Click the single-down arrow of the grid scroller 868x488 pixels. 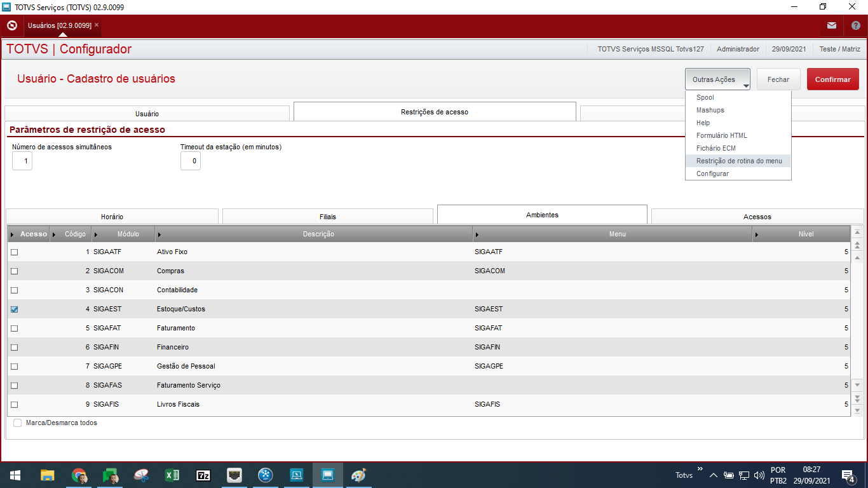[857, 385]
